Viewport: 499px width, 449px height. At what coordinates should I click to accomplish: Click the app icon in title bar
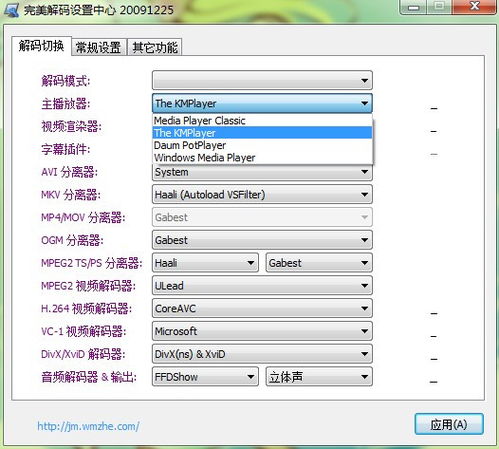click(11, 10)
